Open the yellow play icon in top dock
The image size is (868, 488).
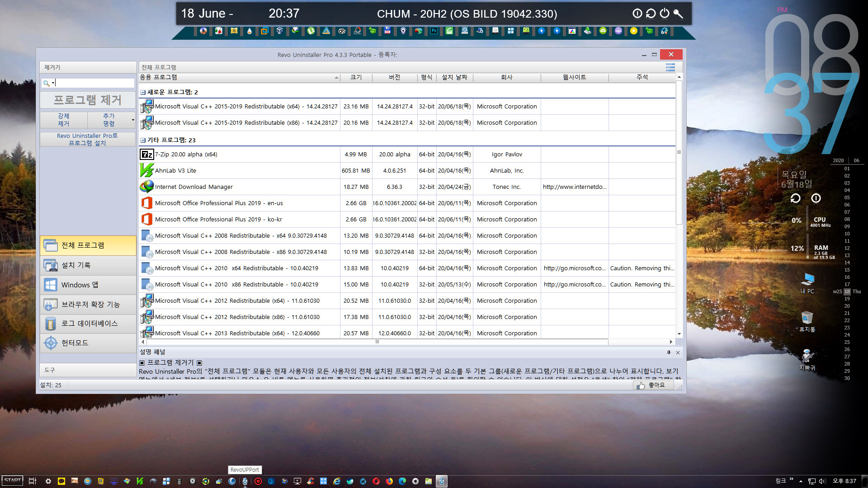(634, 31)
